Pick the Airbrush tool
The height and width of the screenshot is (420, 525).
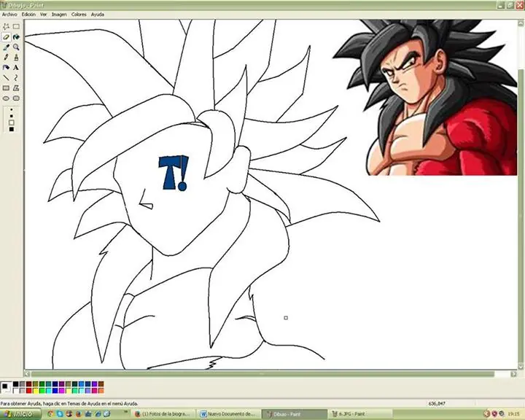(6, 68)
